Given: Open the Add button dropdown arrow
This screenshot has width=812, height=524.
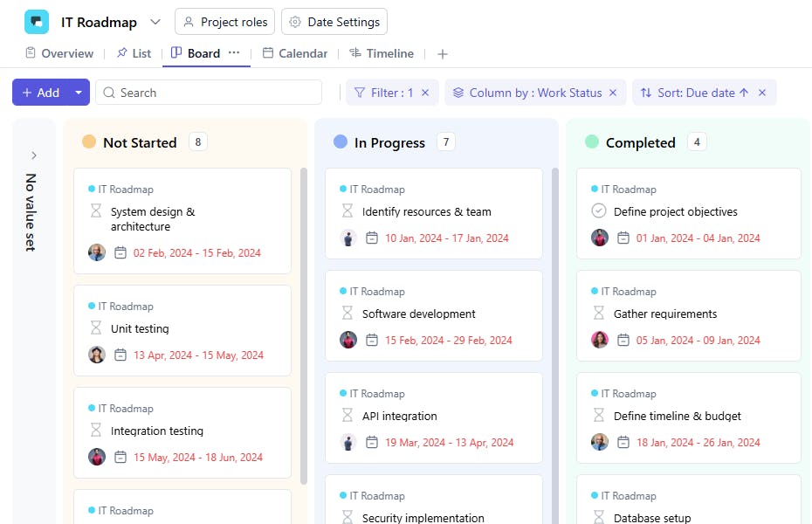Looking at the screenshot, I should pyautogui.click(x=79, y=93).
